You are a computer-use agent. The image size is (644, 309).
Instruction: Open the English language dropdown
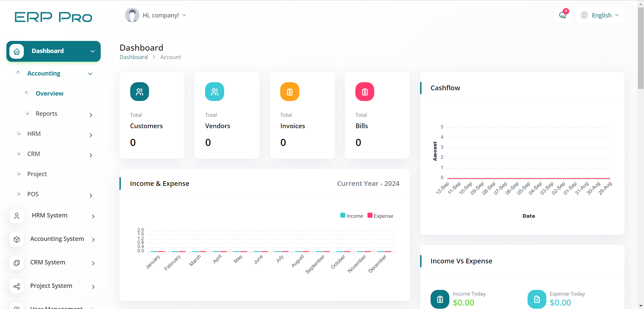click(600, 15)
